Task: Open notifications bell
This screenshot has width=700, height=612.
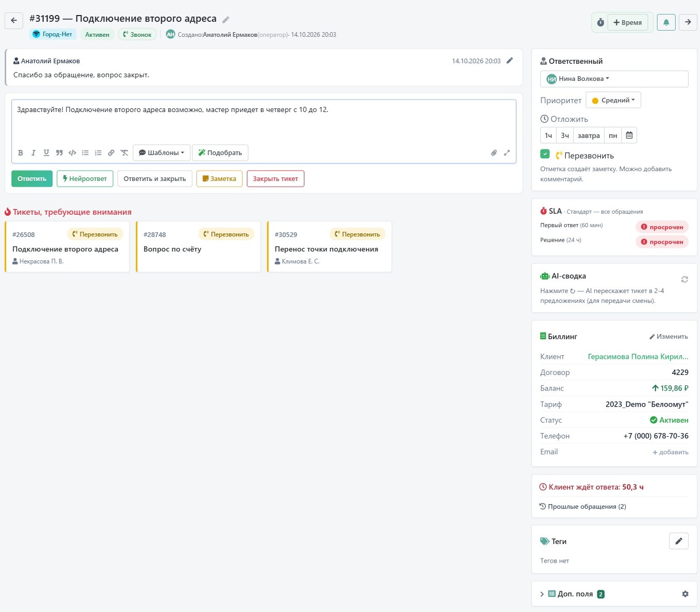Action: 666,22
